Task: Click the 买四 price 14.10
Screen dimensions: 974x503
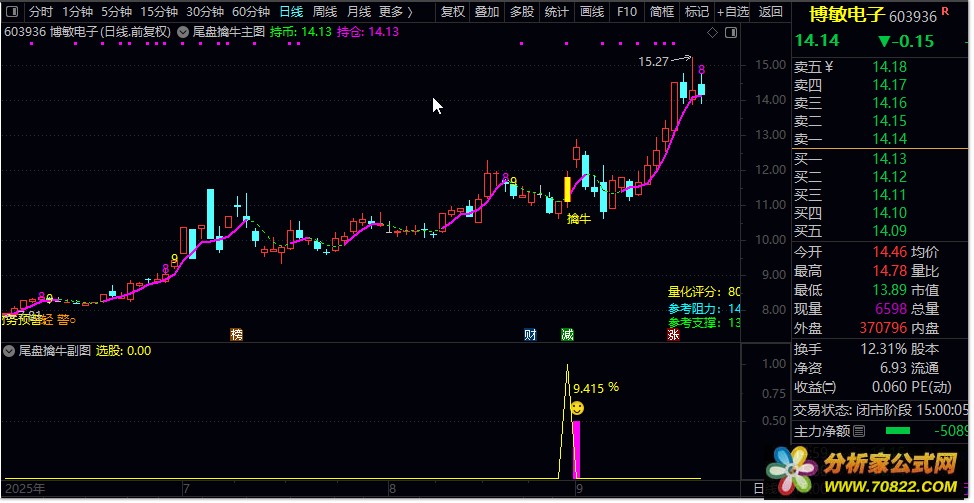Action: pyautogui.click(x=890, y=214)
